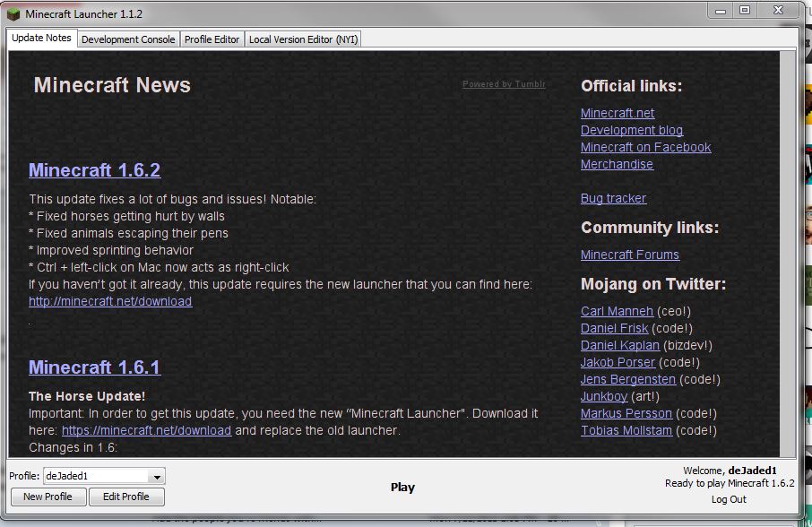Follow the http://minecraft.net/download link
The width and height of the screenshot is (812, 527).
coord(110,301)
